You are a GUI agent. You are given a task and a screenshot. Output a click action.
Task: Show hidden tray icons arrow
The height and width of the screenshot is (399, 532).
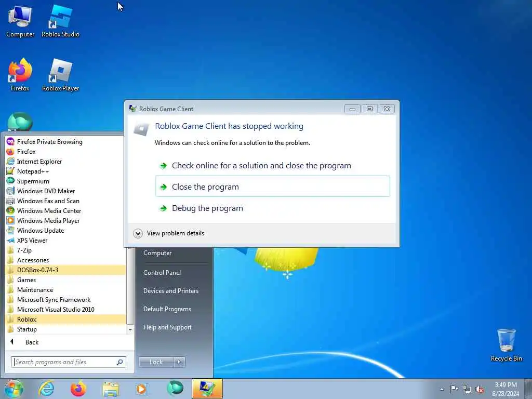tap(442, 389)
